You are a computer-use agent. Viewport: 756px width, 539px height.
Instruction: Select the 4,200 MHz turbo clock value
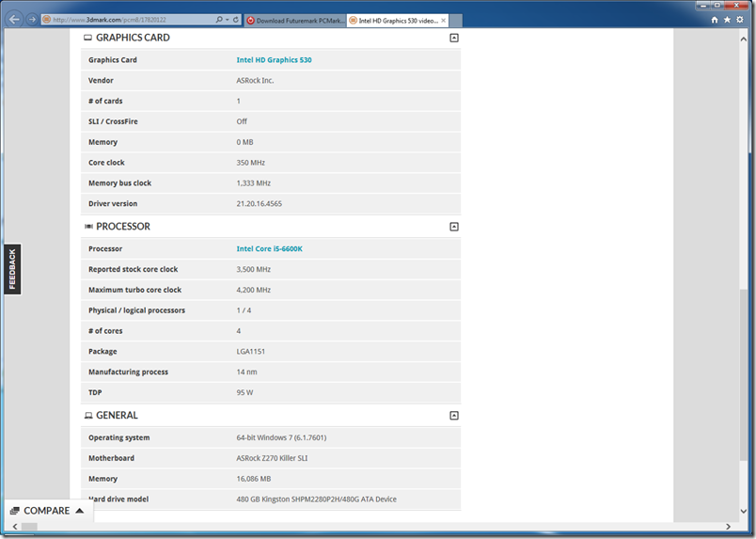pos(253,290)
